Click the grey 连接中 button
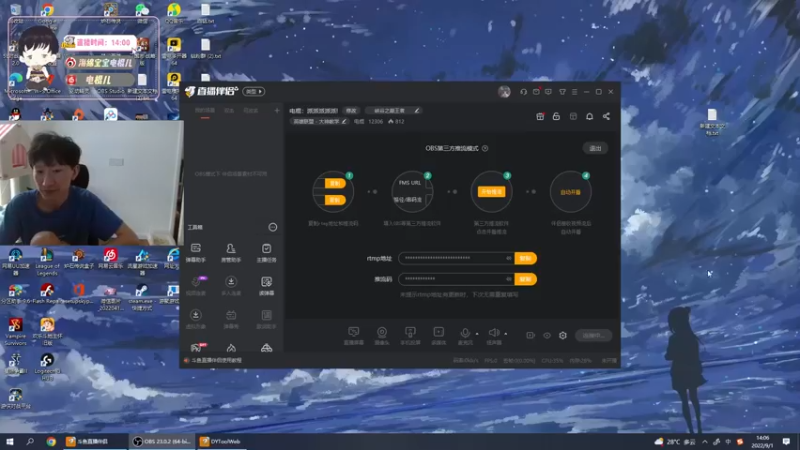The height and width of the screenshot is (450, 800). pos(594,335)
